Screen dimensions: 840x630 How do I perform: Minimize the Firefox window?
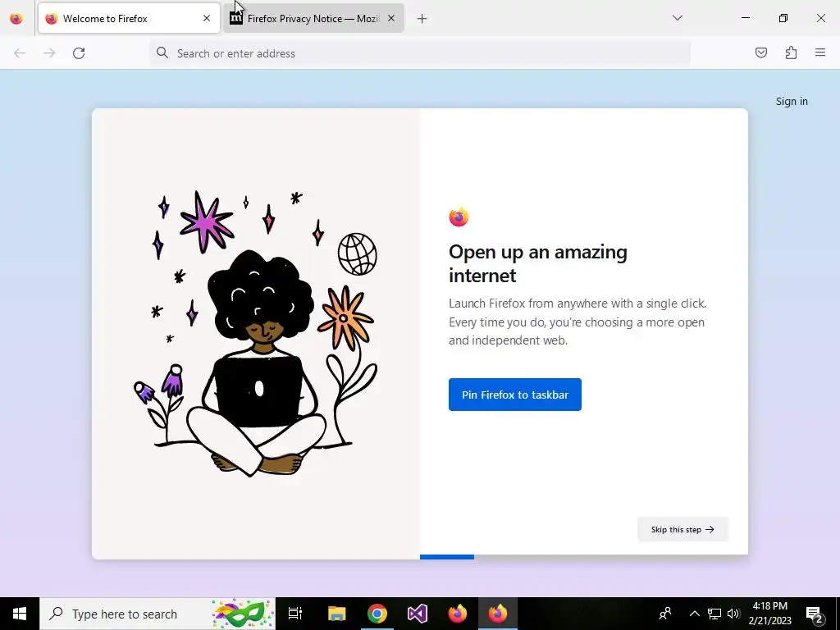click(745, 18)
